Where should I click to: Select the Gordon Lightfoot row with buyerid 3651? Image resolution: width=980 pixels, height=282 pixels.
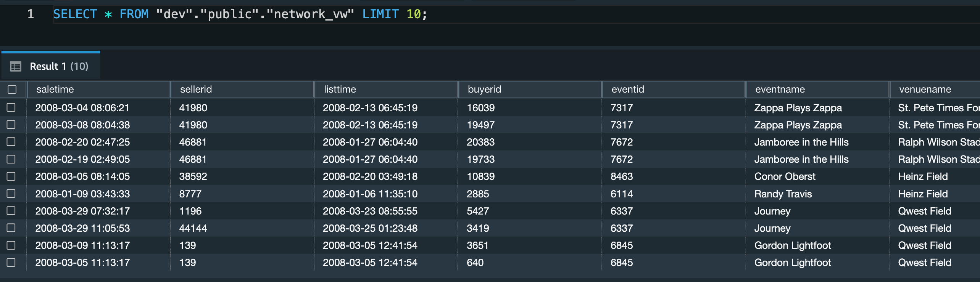[x=11, y=245]
